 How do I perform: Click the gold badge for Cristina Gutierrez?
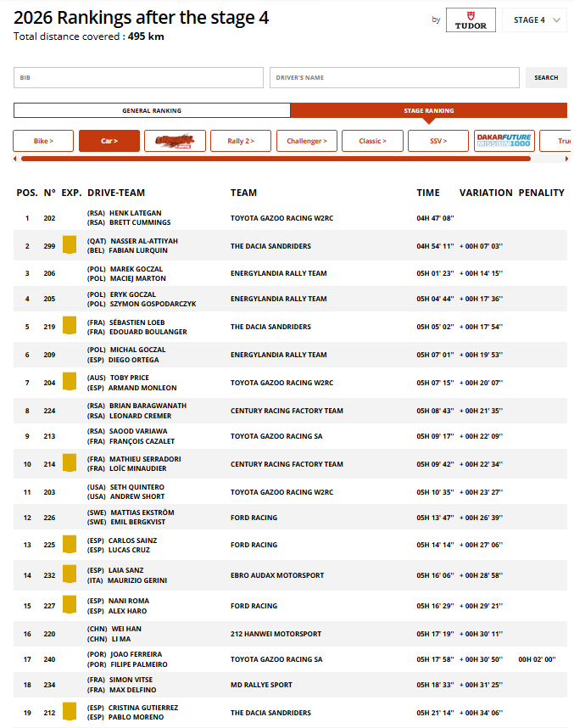click(x=70, y=711)
